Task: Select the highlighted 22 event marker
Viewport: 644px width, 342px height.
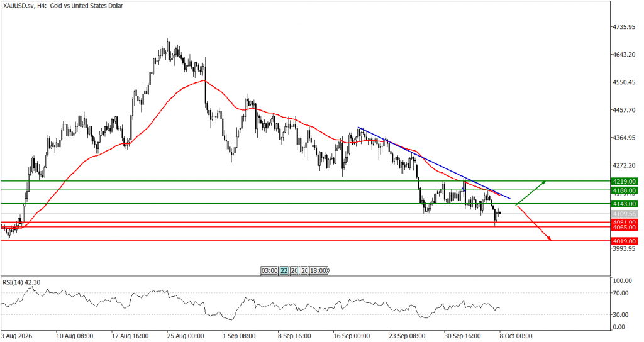Action: click(x=284, y=270)
